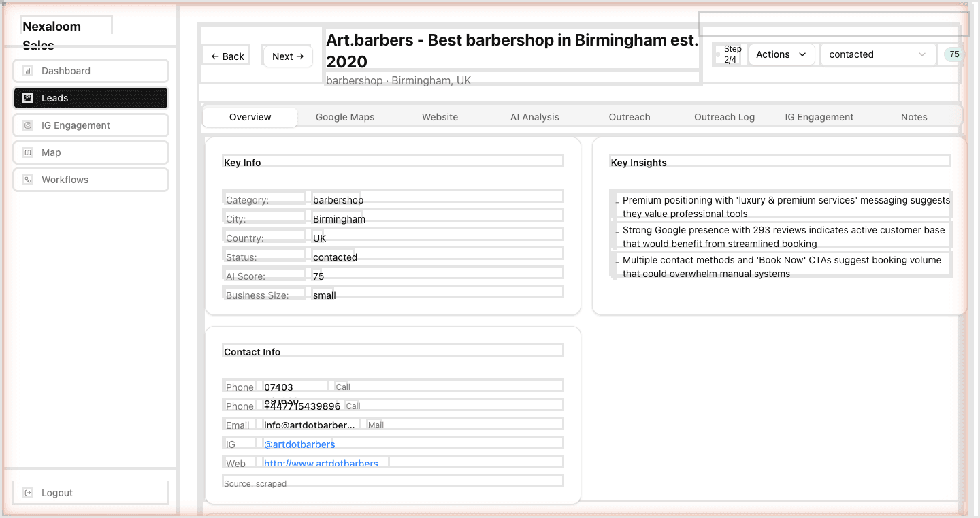Open the Actions dropdown
The height and width of the screenshot is (518, 980).
tap(781, 54)
